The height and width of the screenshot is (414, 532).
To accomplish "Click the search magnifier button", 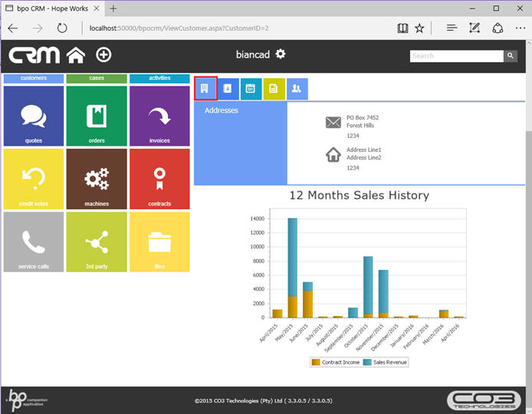I will [x=511, y=56].
